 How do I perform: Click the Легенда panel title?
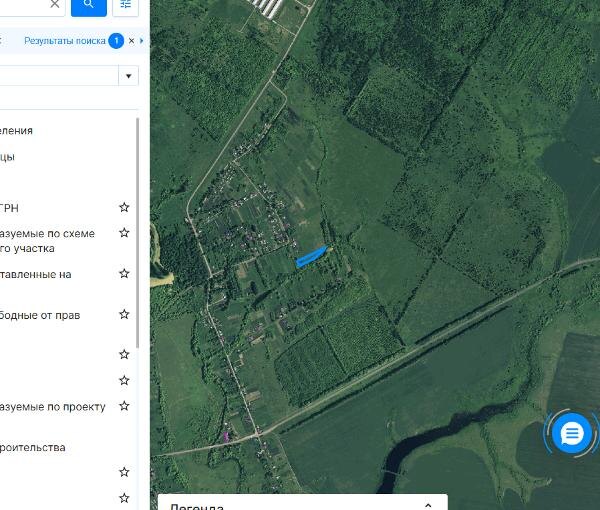pos(197,507)
